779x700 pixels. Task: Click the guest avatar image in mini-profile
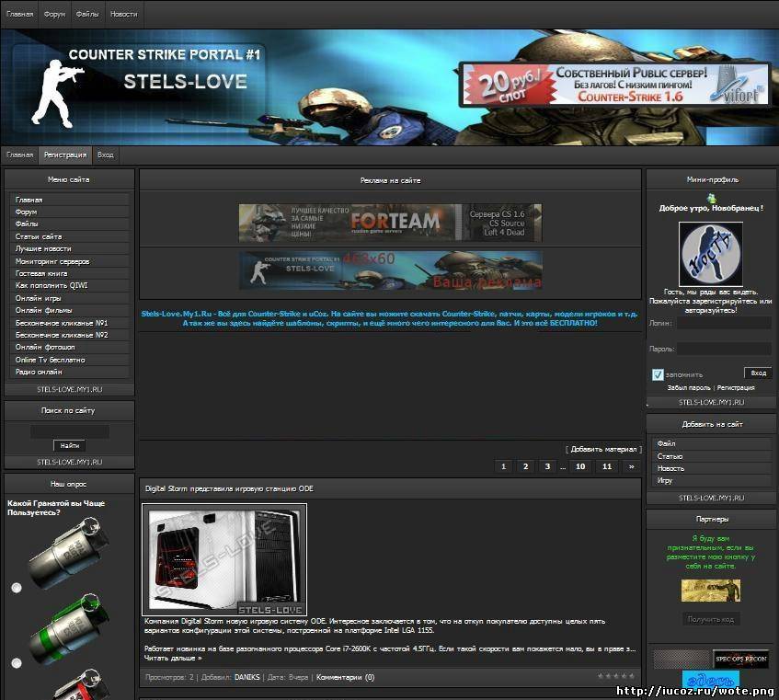point(710,253)
